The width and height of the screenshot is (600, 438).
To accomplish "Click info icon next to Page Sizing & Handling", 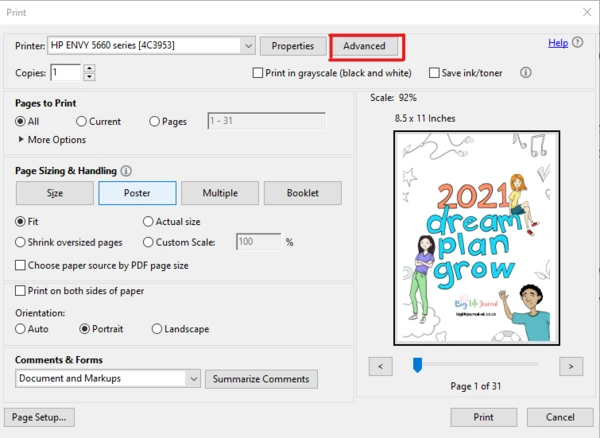I will (x=126, y=171).
